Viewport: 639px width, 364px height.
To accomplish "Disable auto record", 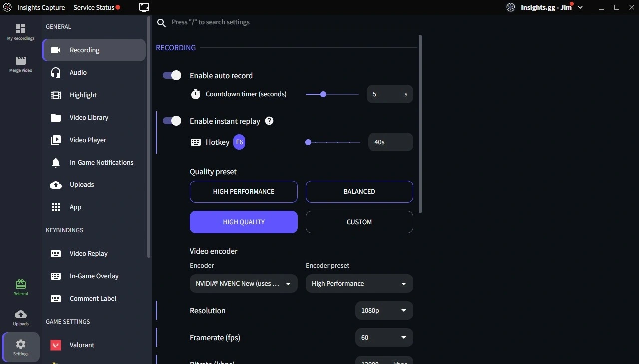I will [x=171, y=75].
